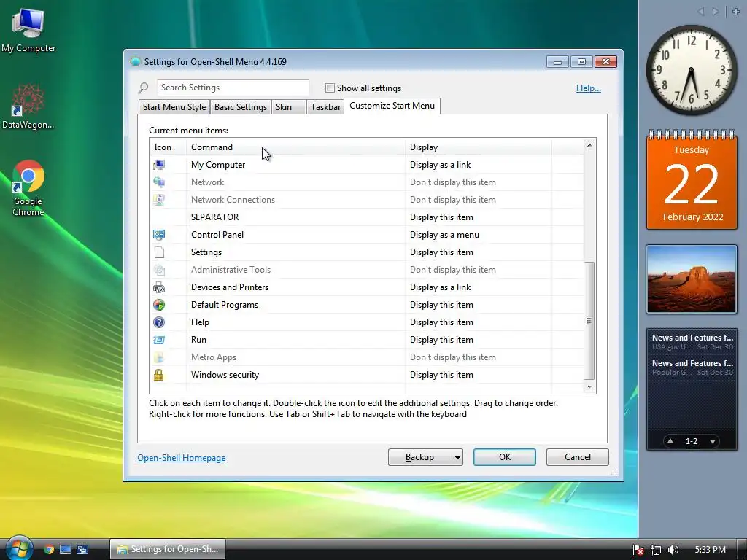Screen dimensions: 747x560
Task: Click the Help question mark icon
Action: (159, 322)
